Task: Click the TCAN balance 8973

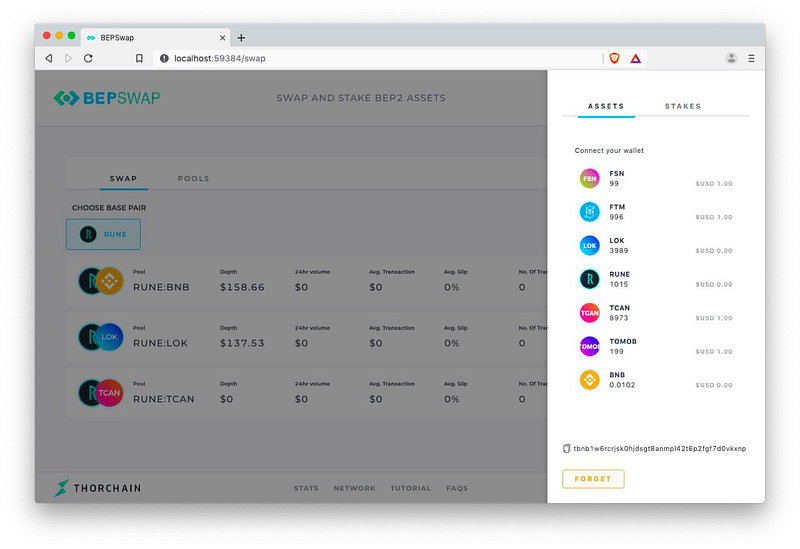Action: tap(618, 318)
